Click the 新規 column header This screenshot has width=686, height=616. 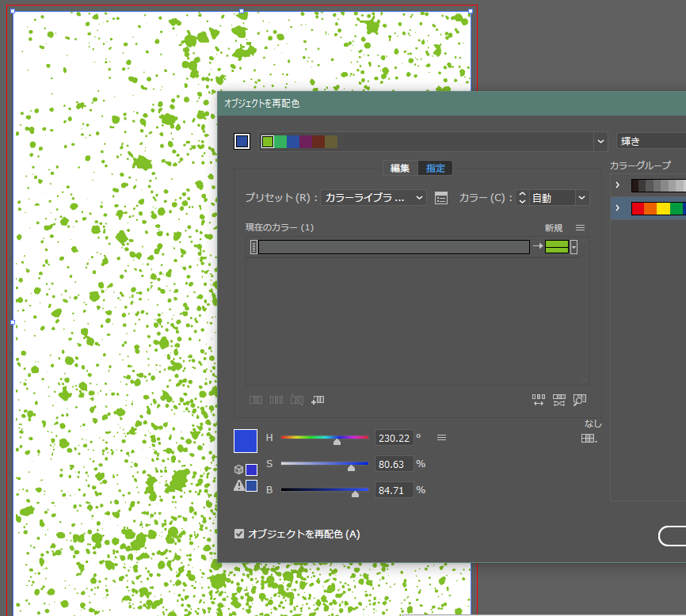point(554,228)
